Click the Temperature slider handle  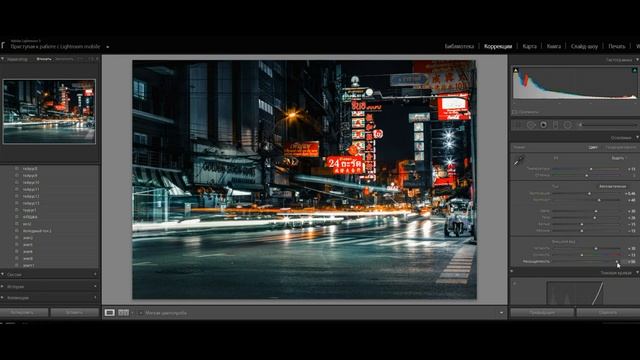(x=591, y=169)
